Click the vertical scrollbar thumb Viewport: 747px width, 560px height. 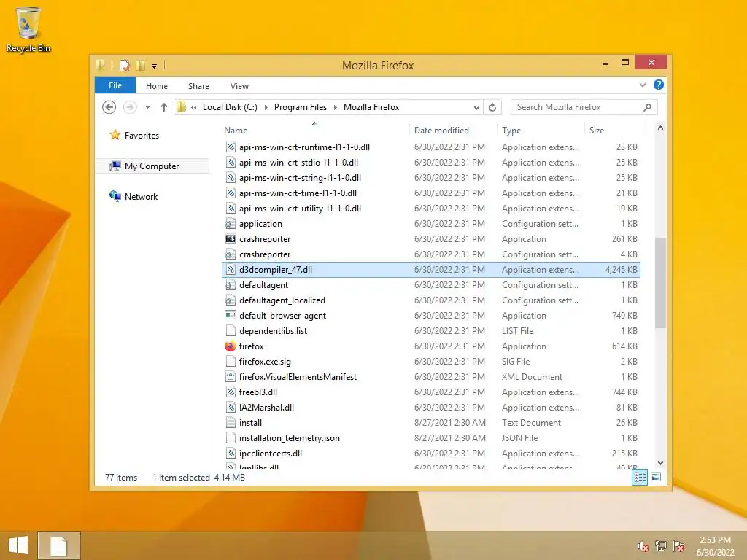pyautogui.click(x=660, y=283)
